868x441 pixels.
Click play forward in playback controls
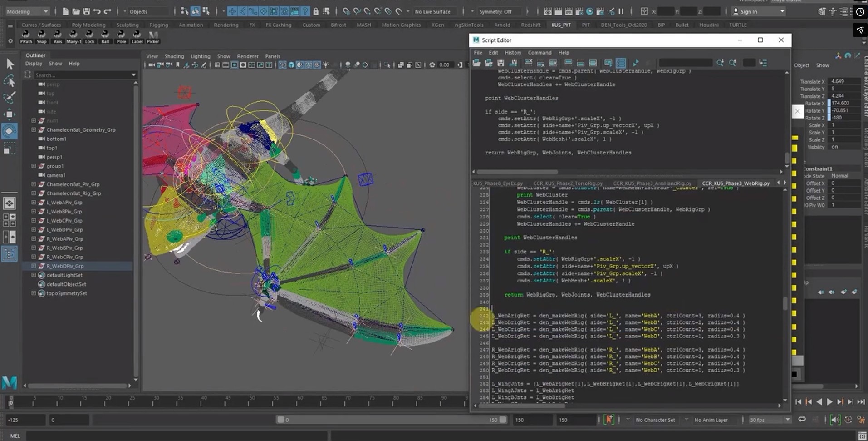(829, 401)
